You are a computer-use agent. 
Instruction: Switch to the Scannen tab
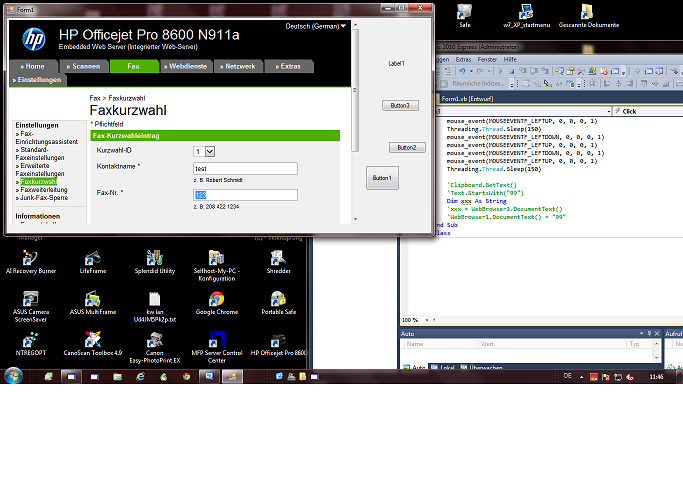(x=84, y=66)
